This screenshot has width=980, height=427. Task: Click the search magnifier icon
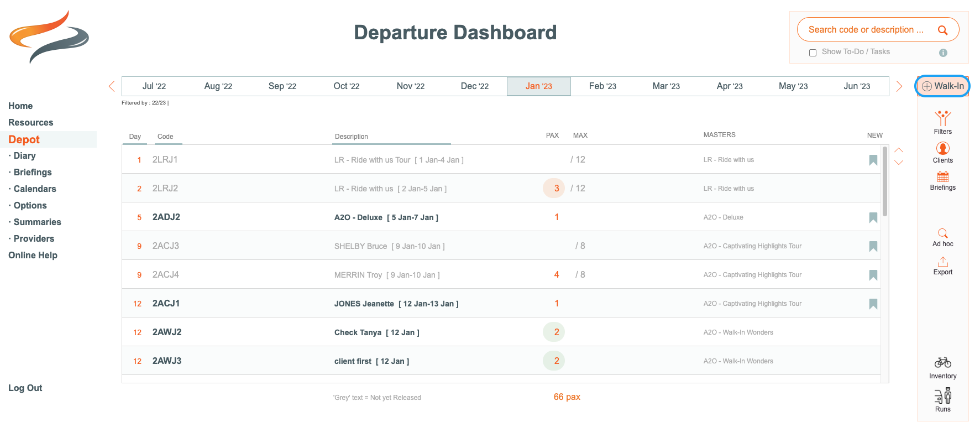tap(942, 30)
